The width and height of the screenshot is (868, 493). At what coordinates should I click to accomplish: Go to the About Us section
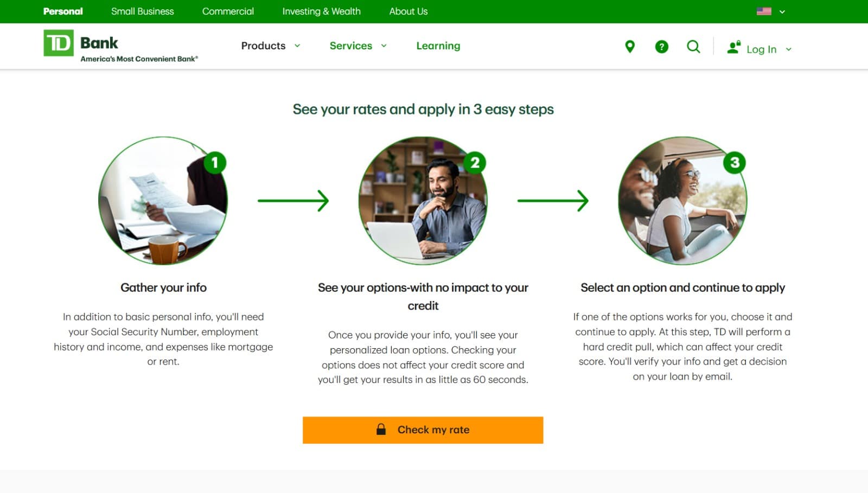(x=408, y=11)
